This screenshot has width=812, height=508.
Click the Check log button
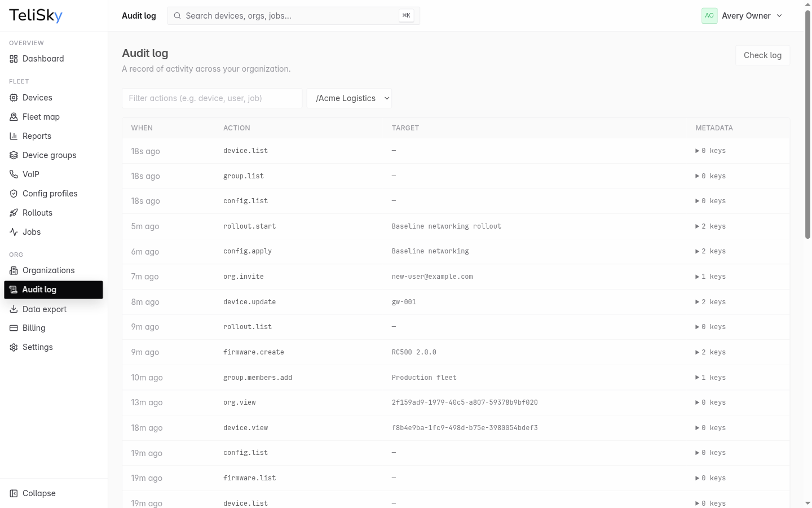pos(762,55)
